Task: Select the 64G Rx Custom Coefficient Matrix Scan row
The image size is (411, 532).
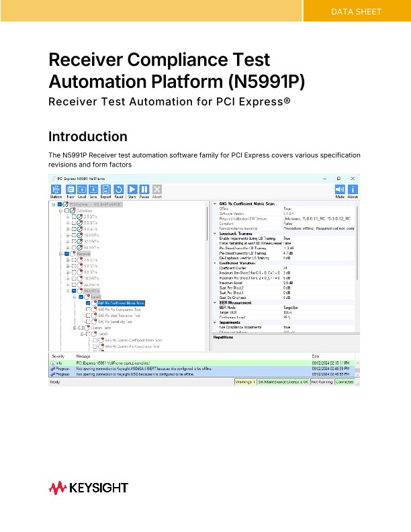Action: tap(134, 340)
